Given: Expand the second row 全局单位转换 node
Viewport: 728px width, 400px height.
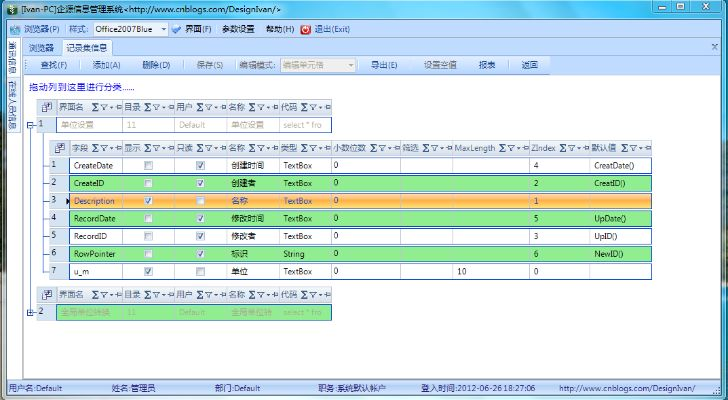Looking at the screenshot, I should [30, 313].
